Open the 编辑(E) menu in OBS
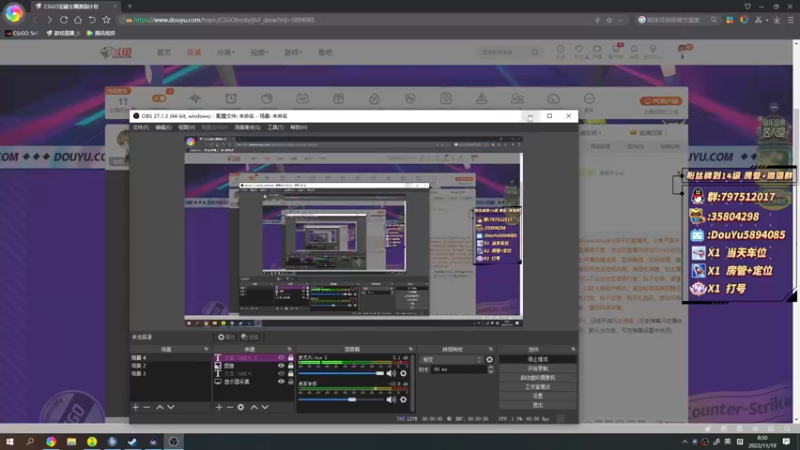Screen dimensions: 800x450 pyautogui.click(x=163, y=128)
